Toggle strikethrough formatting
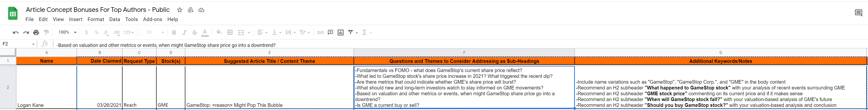The width and height of the screenshot is (868, 110). click(195, 32)
